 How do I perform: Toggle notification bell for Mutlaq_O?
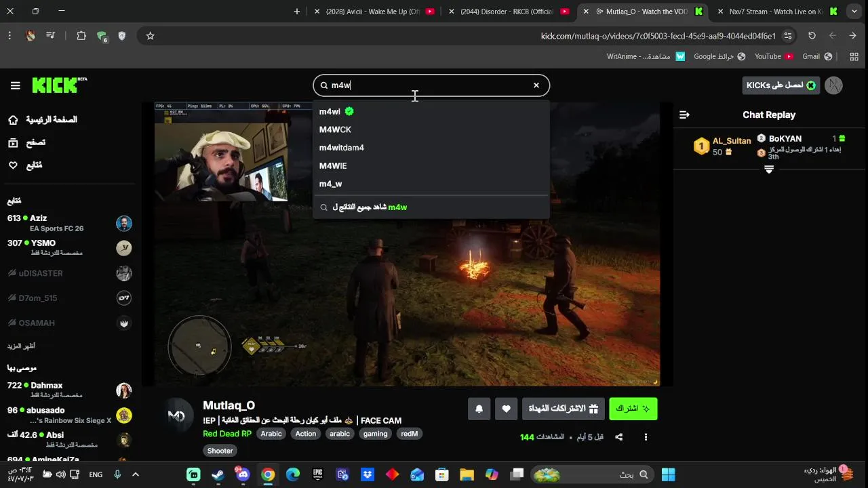click(x=479, y=409)
